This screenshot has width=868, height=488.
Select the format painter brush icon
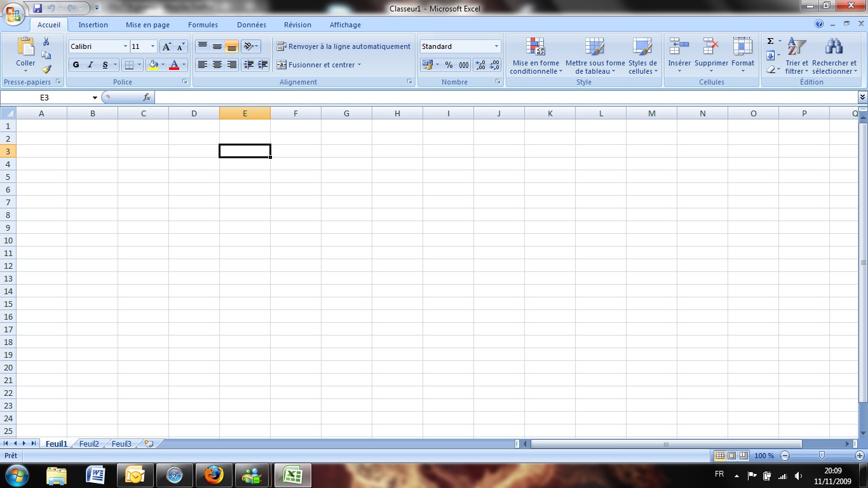[x=46, y=69]
